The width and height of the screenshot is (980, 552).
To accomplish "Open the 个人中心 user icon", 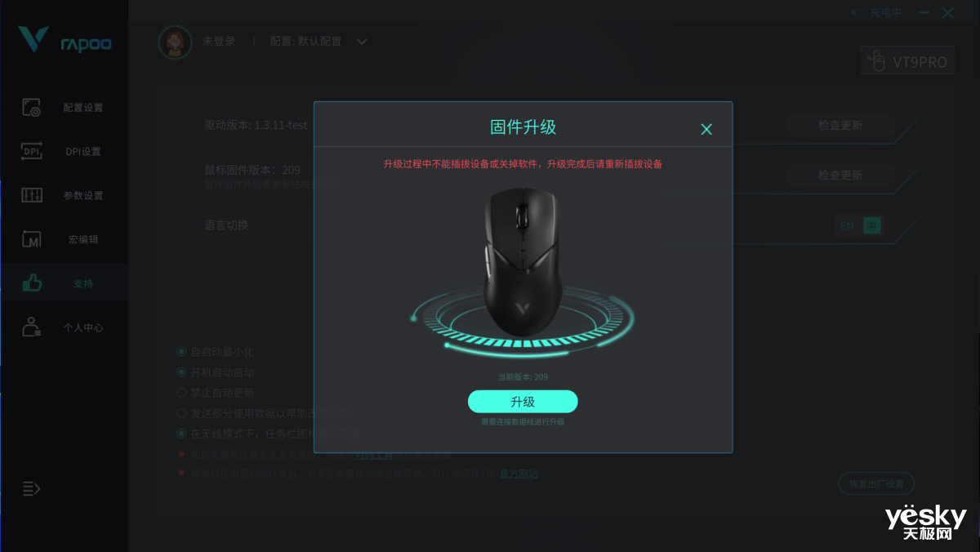I will point(32,327).
